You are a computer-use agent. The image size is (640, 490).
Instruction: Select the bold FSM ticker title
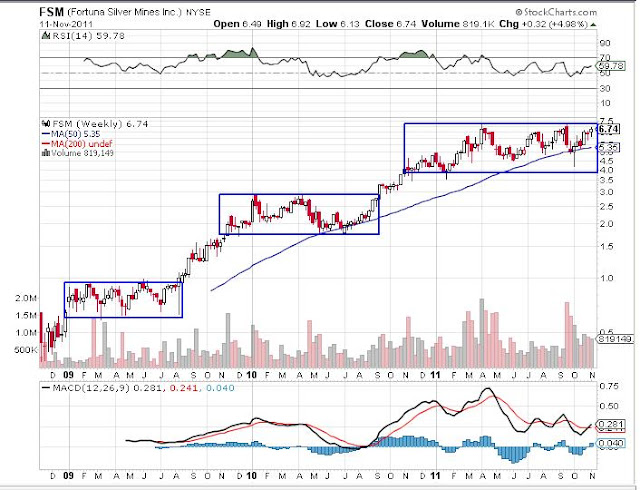point(52,12)
